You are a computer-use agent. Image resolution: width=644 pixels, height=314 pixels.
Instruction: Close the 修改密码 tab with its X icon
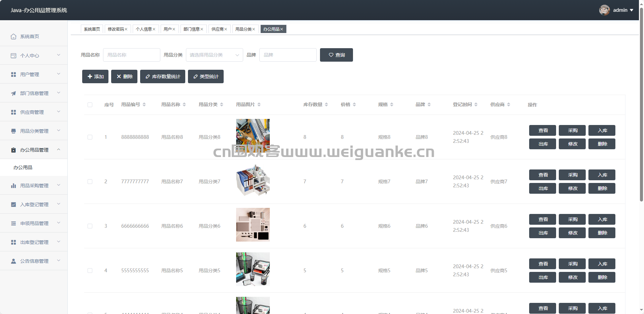click(x=126, y=29)
